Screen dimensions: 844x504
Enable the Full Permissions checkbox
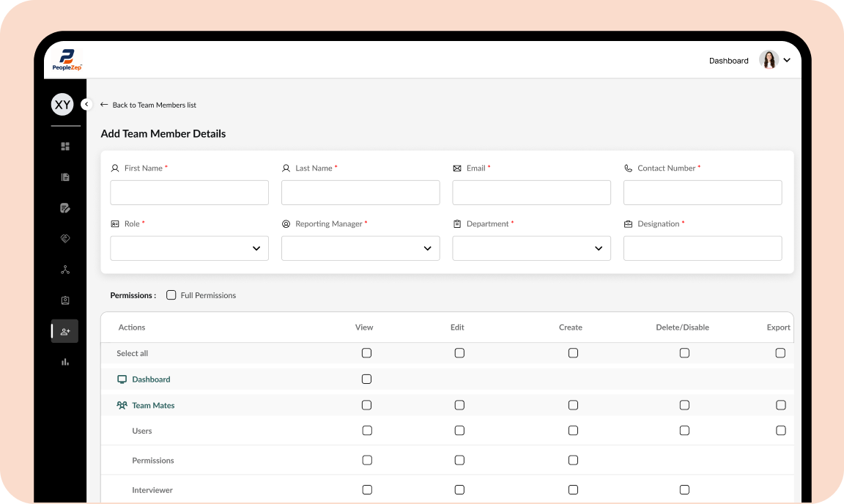coord(171,295)
